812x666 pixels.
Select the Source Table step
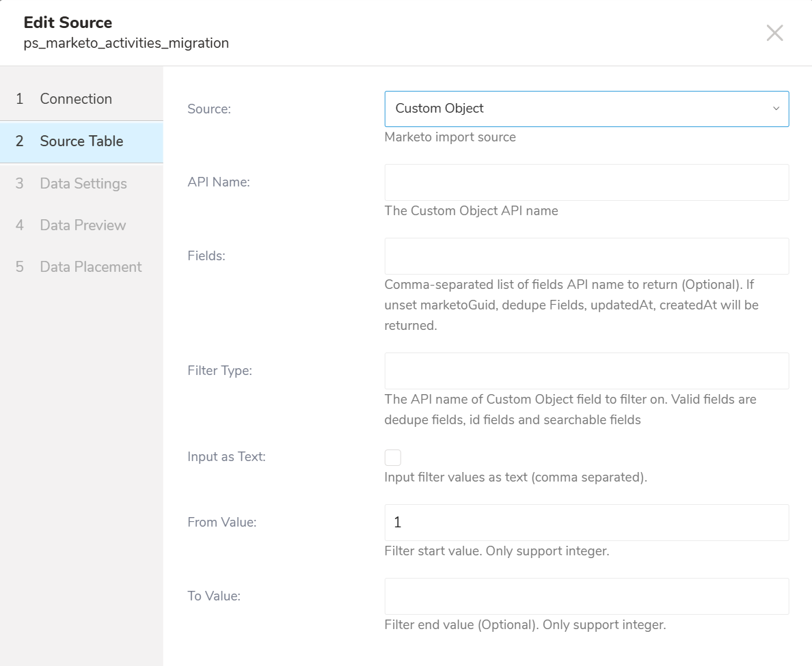tap(81, 141)
